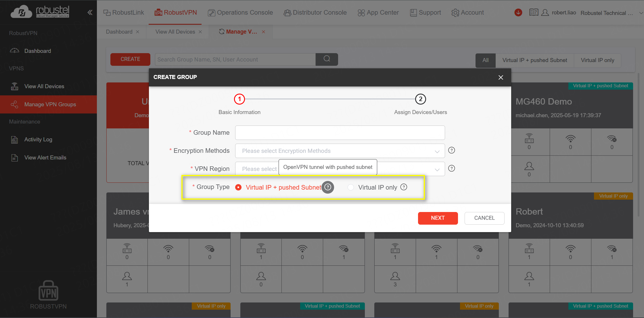Open the MG460 Demo group card title

point(544,101)
